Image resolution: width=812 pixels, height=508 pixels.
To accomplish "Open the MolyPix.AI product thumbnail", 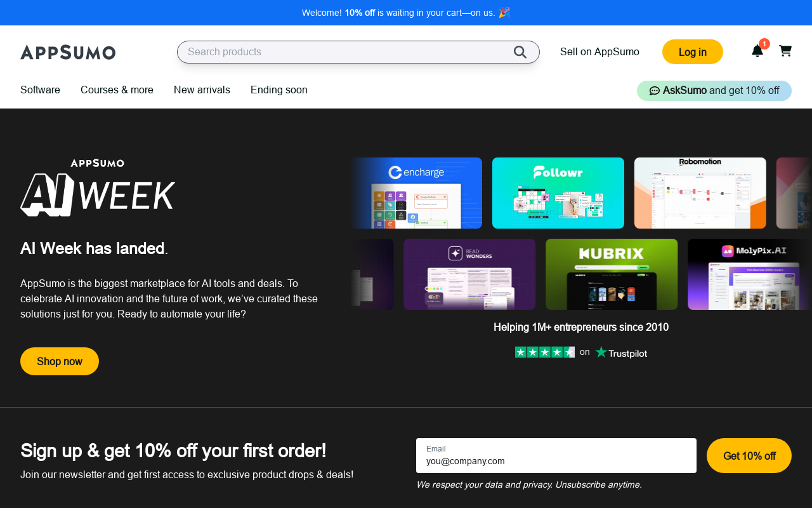I will tap(750, 274).
